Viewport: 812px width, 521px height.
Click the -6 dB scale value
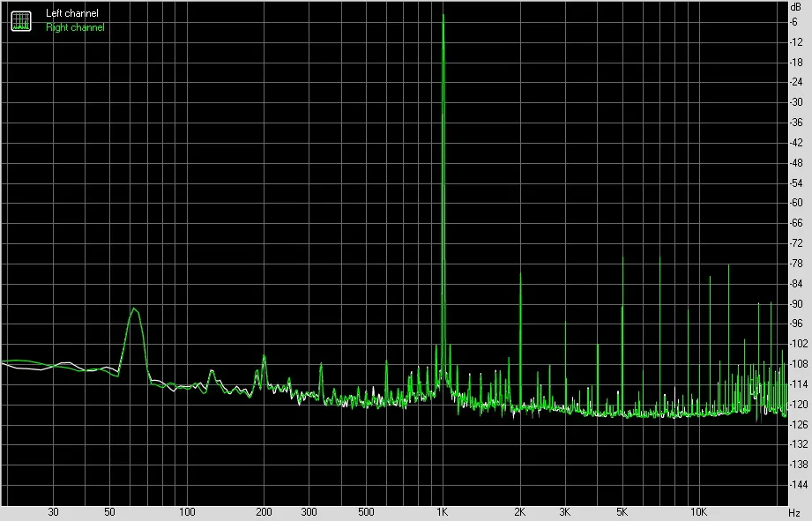pyautogui.click(x=793, y=22)
